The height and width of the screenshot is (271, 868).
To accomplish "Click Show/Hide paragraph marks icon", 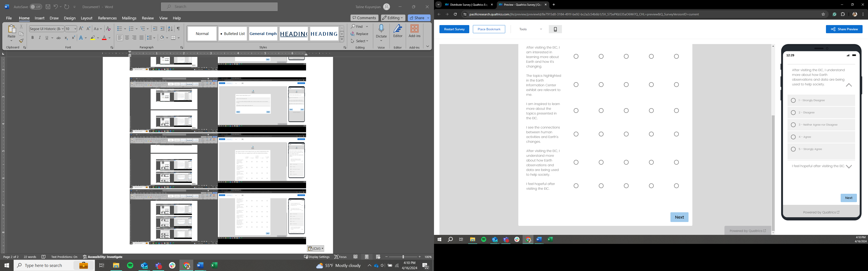I will click(178, 29).
